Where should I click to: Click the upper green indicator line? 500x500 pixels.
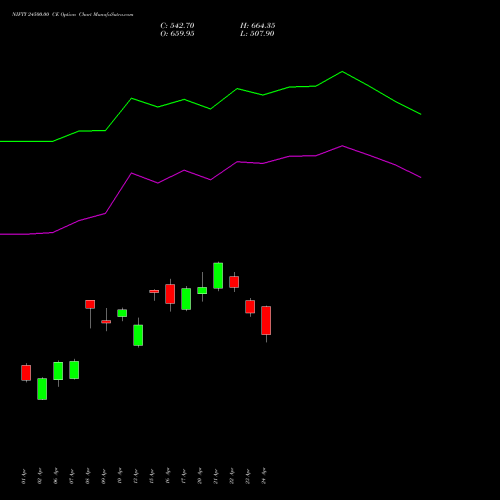point(210,108)
